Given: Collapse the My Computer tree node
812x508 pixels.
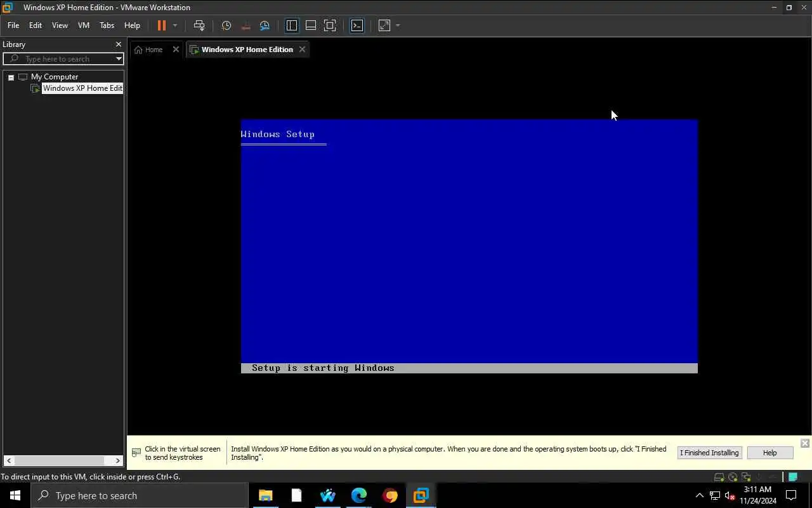Looking at the screenshot, I should (x=11, y=77).
